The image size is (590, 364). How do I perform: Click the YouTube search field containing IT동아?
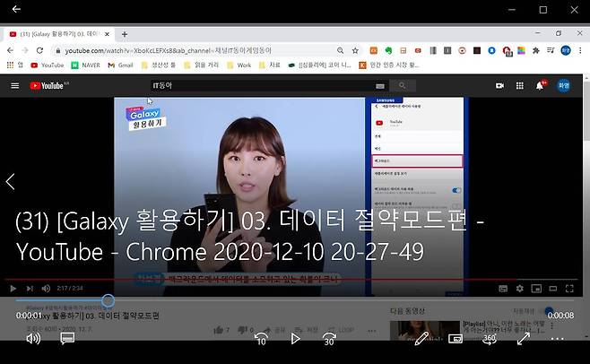pyautogui.click(x=264, y=86)
